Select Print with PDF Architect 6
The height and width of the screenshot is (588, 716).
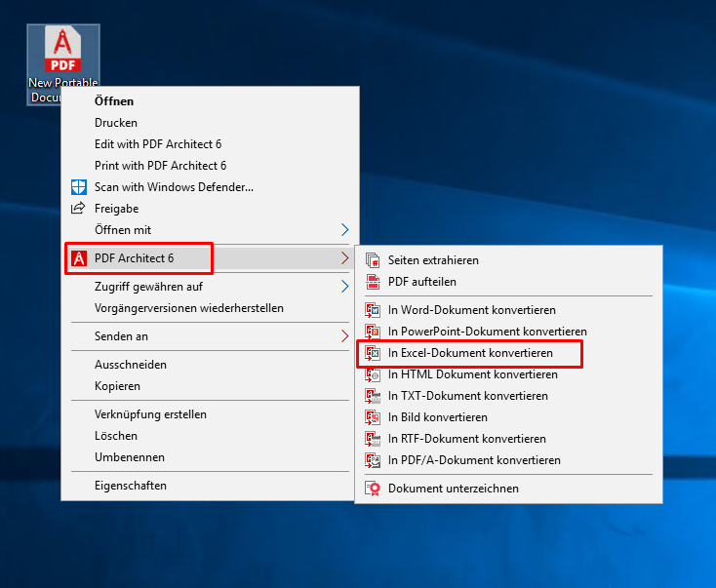tap(210, 166)
